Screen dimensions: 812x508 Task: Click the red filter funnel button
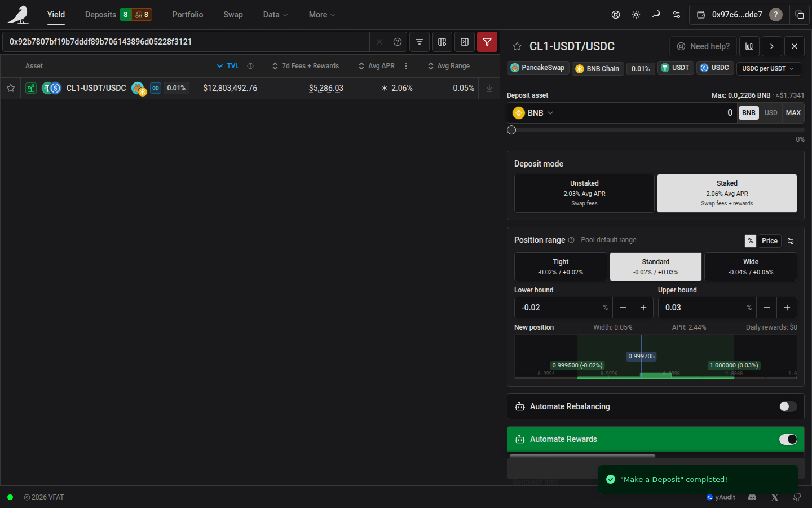(x=487, y=42)
